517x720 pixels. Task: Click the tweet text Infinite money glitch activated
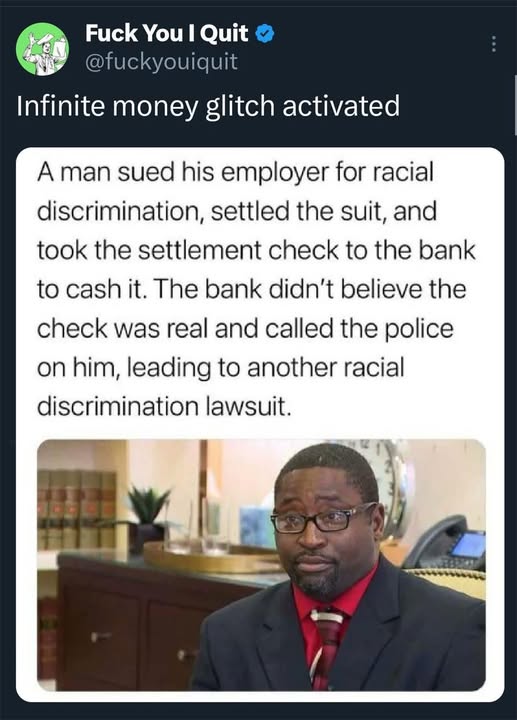(208, 106)
